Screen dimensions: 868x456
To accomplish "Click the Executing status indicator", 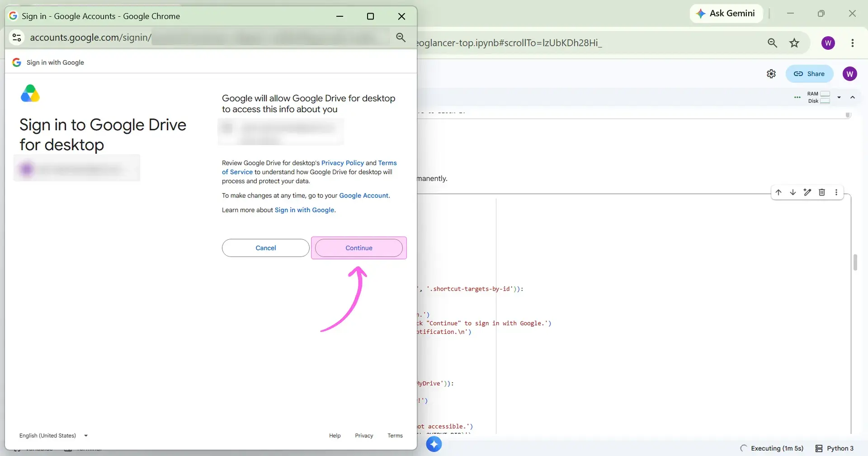I will pyautogui.click(x=772, y=448).
